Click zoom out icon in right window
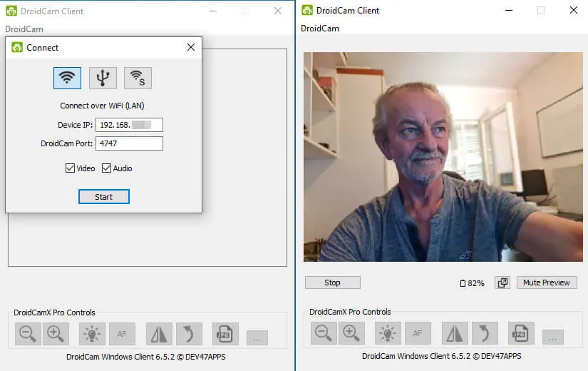This screenshot has width=588, height=371. point(324,333)
